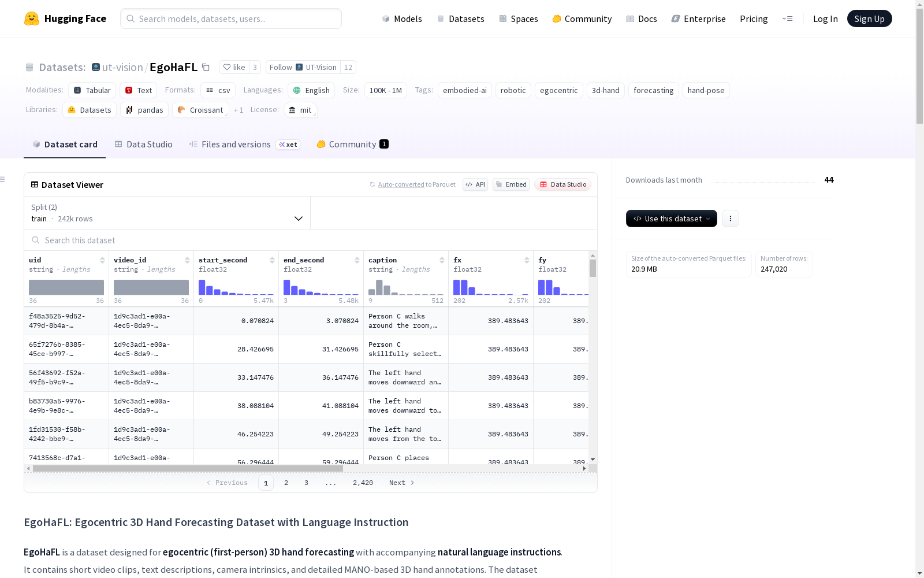Click the mit license tag
The height and width of the screenshot is (578, 924).
pos(301,110)
